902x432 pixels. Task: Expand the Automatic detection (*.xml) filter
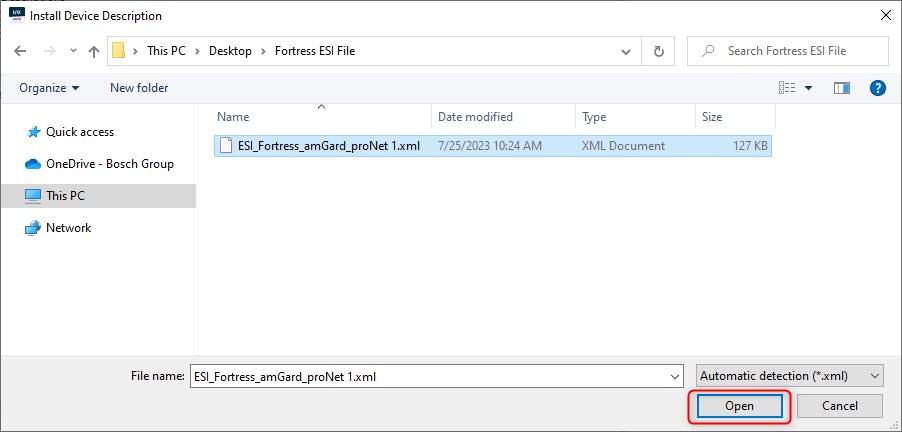coord(789,376)
